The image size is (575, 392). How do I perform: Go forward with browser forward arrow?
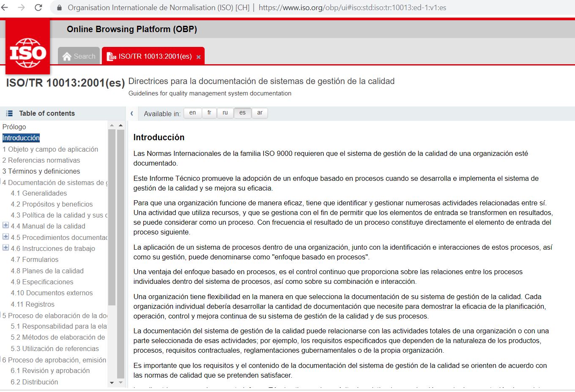coord(21,8)
